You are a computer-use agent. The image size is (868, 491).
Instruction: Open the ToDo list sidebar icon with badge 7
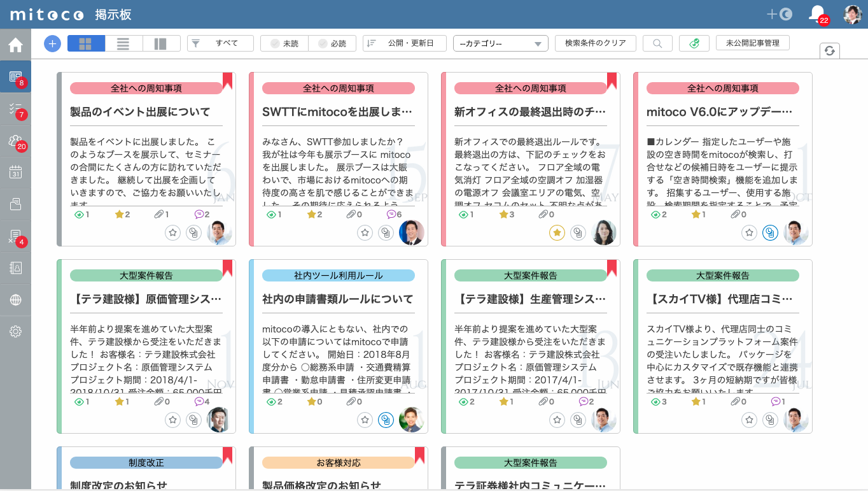point(15,108)
